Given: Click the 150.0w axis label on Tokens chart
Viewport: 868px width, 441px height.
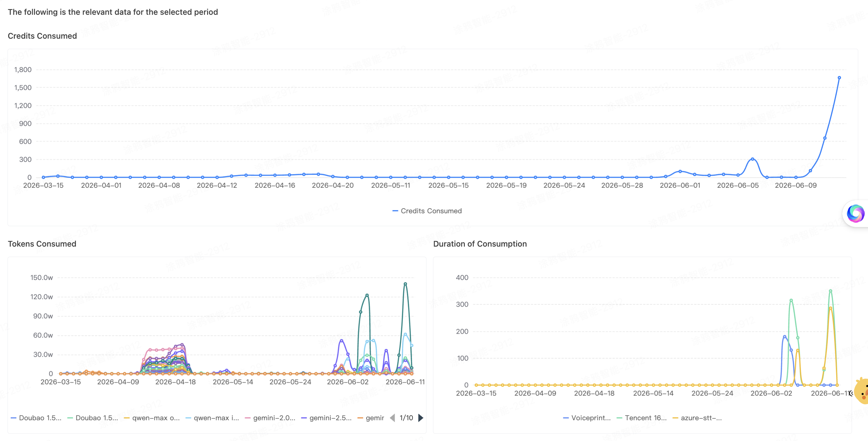Looking at the screenshot, I should (42, 278).
